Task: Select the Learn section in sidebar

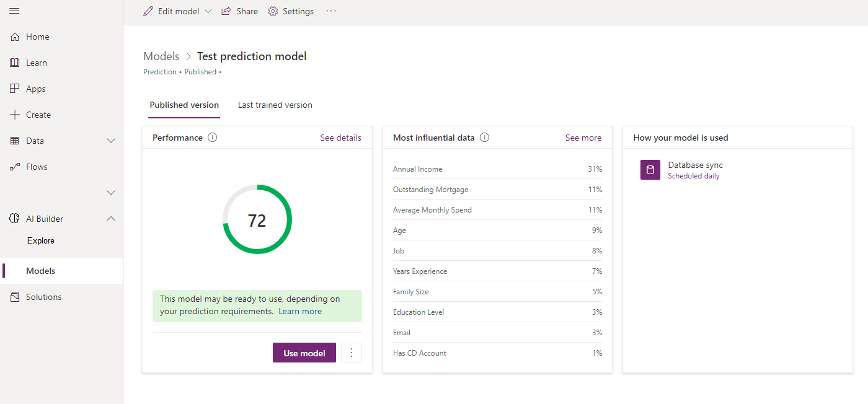Action: tap(36, 63)
